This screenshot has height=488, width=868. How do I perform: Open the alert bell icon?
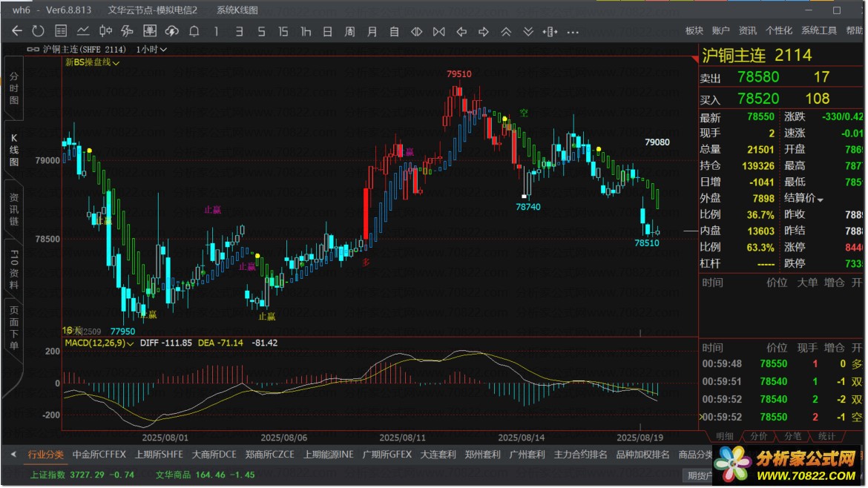(194, 31)
